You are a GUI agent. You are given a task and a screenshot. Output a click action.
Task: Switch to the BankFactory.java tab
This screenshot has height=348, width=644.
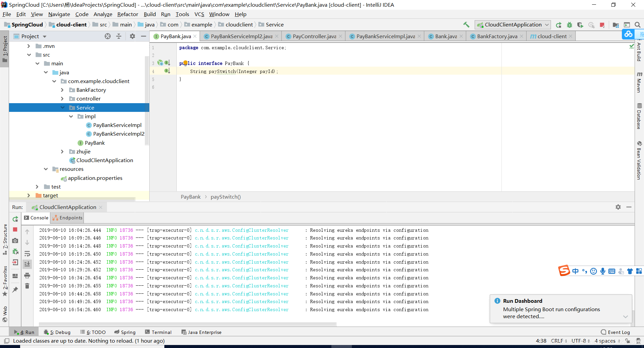[497, 36]
